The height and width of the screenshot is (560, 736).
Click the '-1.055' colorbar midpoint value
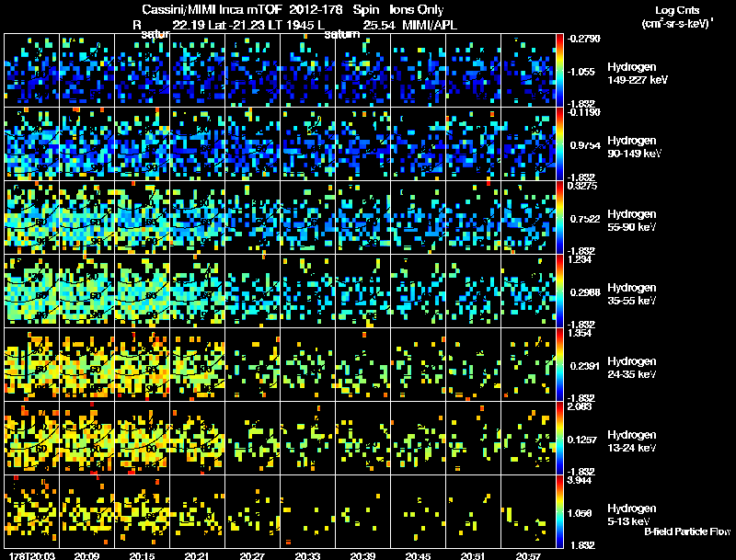tap(581, 72)
